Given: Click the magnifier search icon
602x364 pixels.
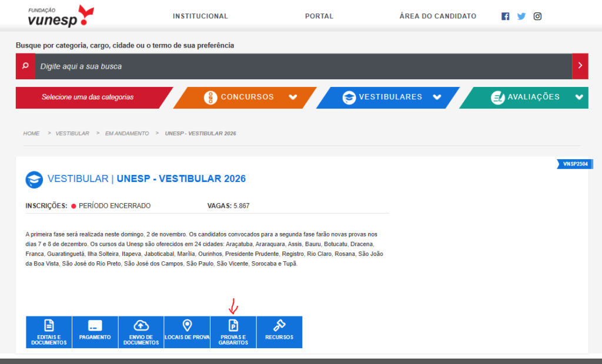Looking at the screenshot, I should (x=25, y=66).
